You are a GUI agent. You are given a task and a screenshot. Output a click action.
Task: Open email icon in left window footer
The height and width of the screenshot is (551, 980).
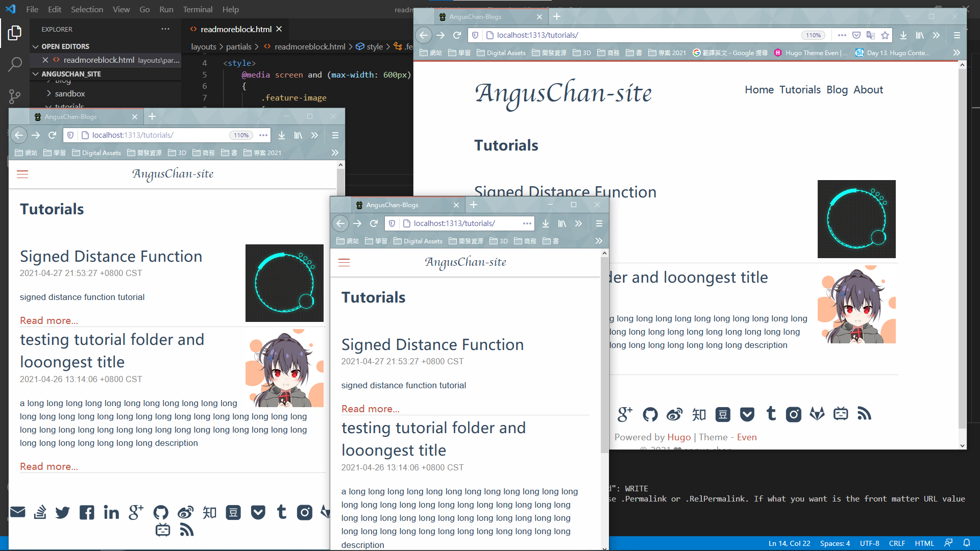coord(18,512)
